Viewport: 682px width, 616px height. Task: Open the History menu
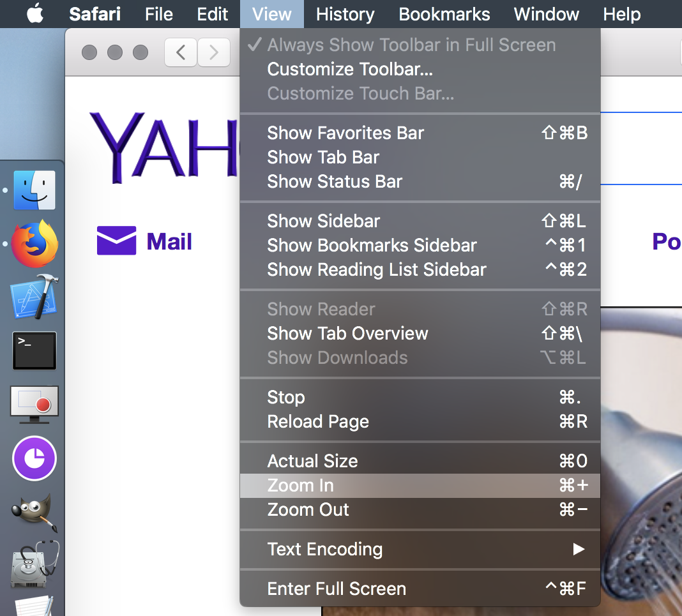345,14
